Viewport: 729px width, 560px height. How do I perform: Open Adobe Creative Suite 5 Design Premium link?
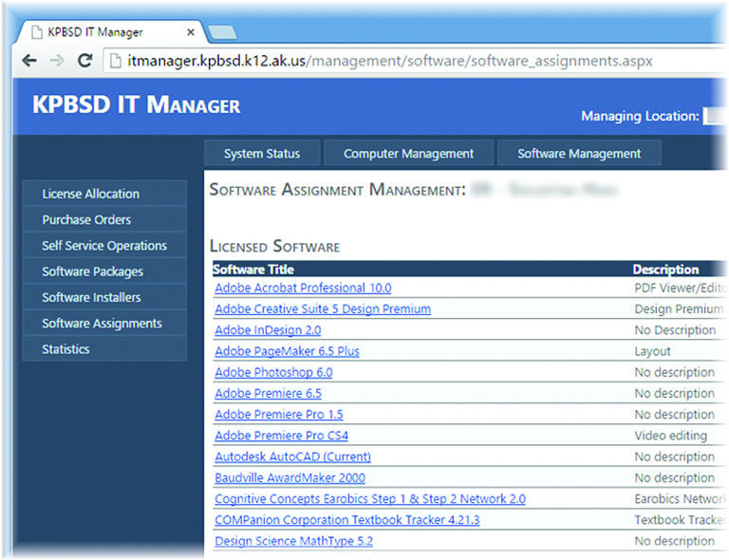[x=323, y=309]
